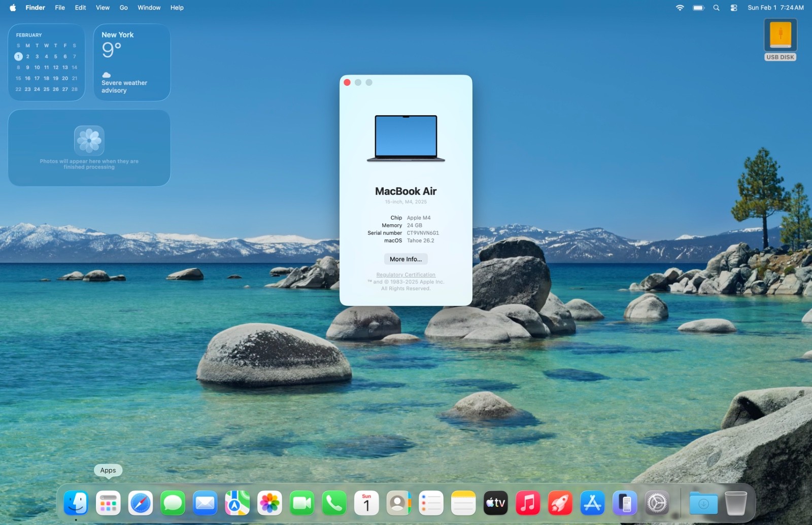This screenshot has width=812, height=525.
Task: Open Calendar from the Dock
Action: [x=366, y=503]
